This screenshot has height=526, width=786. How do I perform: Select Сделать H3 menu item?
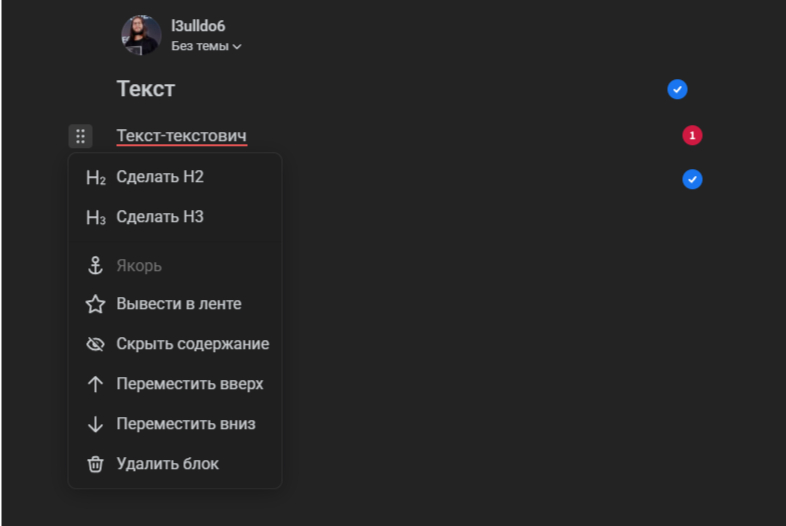point(160,216)
